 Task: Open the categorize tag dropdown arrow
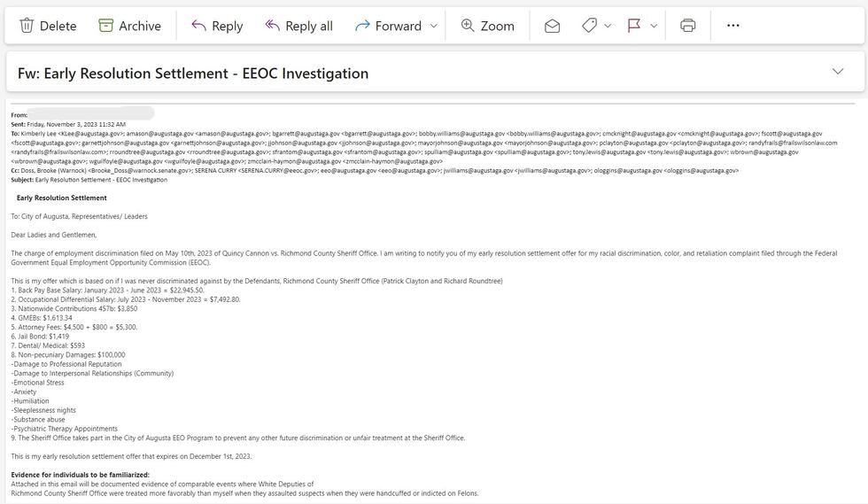pyautogui.click(x=608, y=26)
